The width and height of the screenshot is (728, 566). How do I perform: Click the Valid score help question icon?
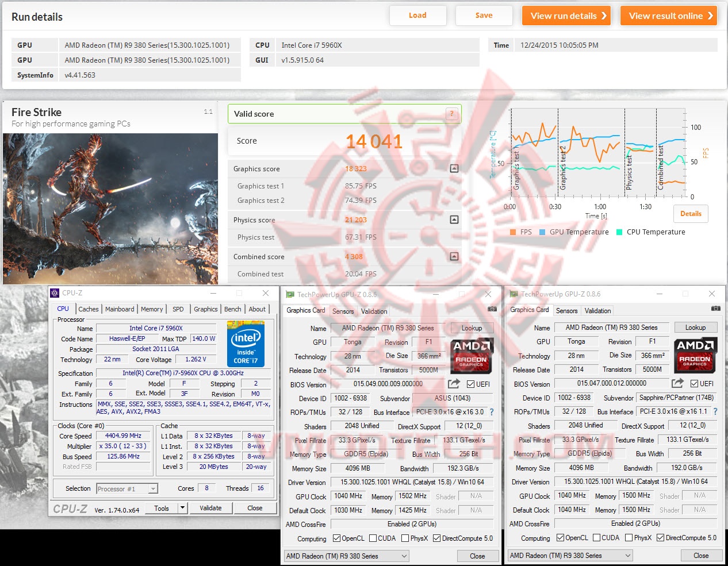pos(452,114)
